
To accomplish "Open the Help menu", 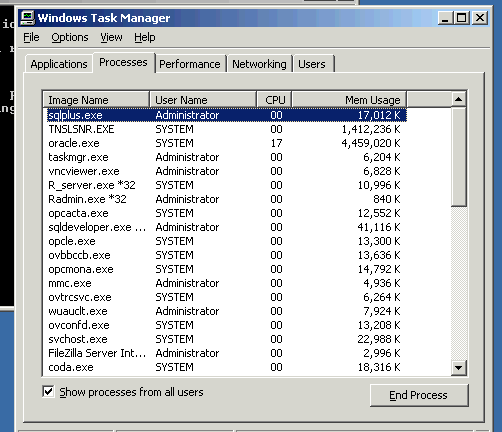I will coord(145,37).
